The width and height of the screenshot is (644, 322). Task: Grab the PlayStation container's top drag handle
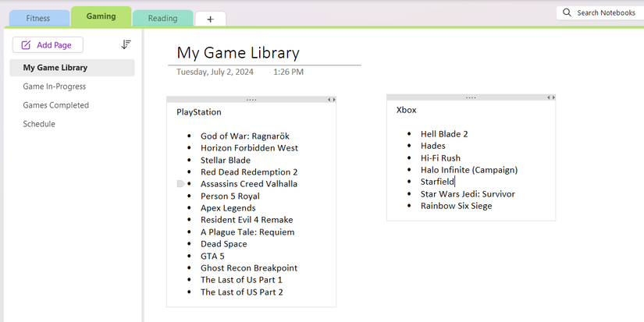tap(251, 100)
